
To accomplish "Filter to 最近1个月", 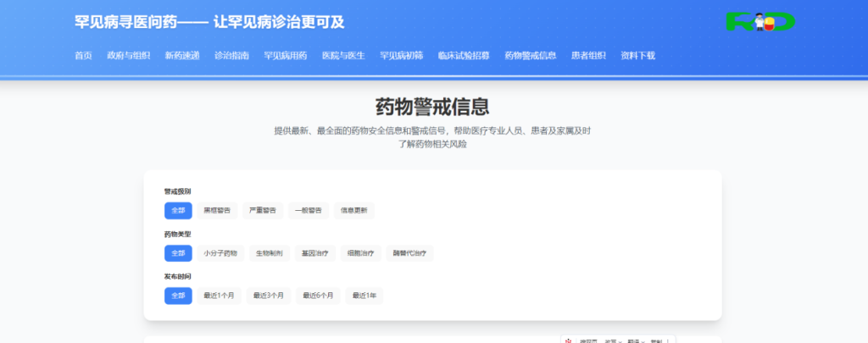I will pos(220,296).
